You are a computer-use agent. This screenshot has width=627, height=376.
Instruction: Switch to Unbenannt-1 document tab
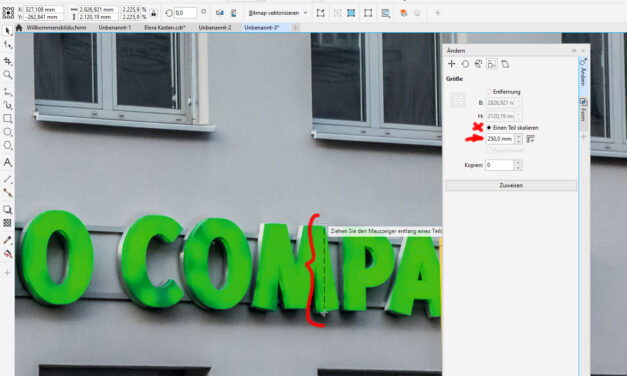115,28
